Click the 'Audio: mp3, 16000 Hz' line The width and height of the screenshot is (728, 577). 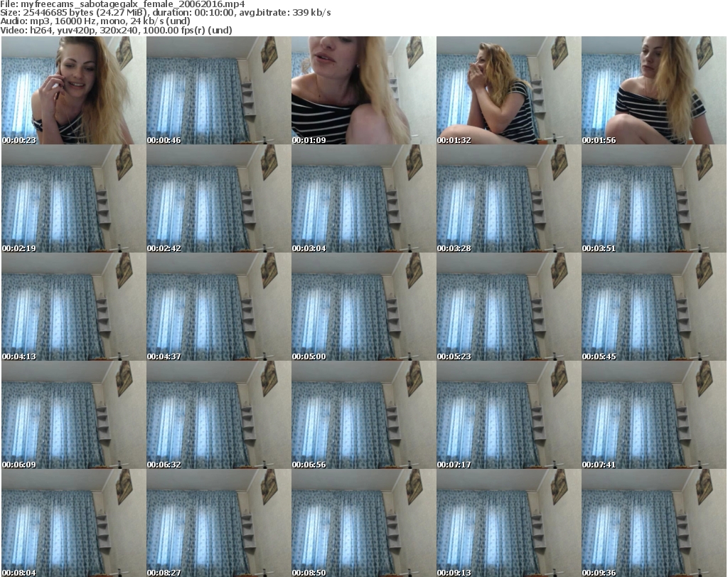point(95,21)
